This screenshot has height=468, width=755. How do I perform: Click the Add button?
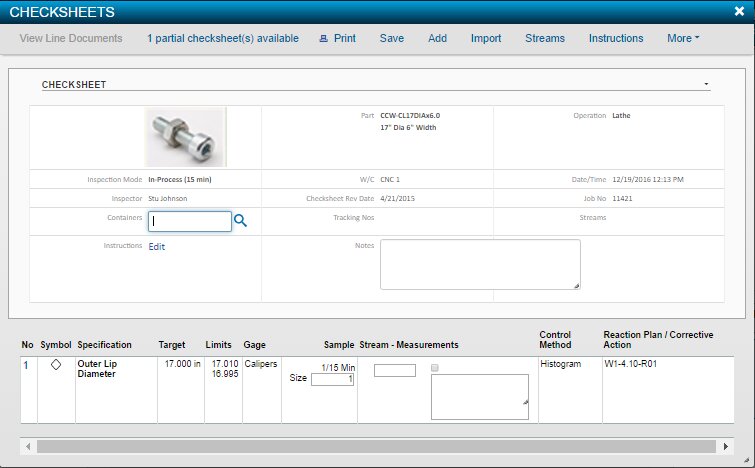point(437,39)
